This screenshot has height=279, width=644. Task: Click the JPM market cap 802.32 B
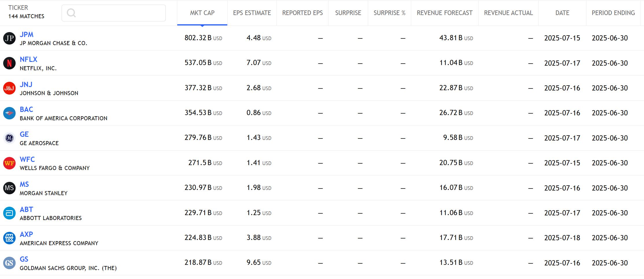[x=203, y=38]
